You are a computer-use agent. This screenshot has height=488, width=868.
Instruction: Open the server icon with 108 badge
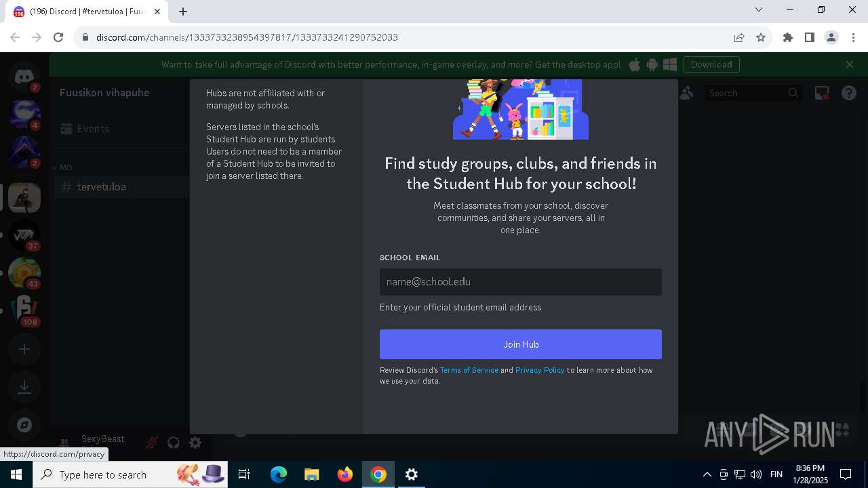click(24, 311)
